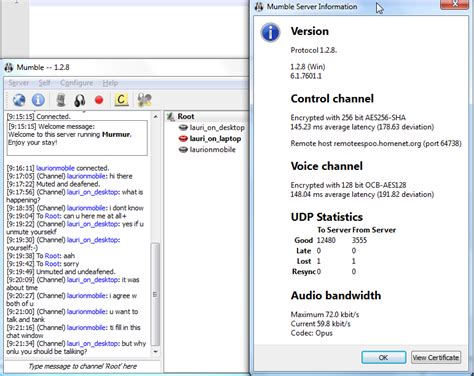The image size is (474, 376).
Task: Click the '[9:15:15] Connected.' log line
Action: (x=39, y=117)
